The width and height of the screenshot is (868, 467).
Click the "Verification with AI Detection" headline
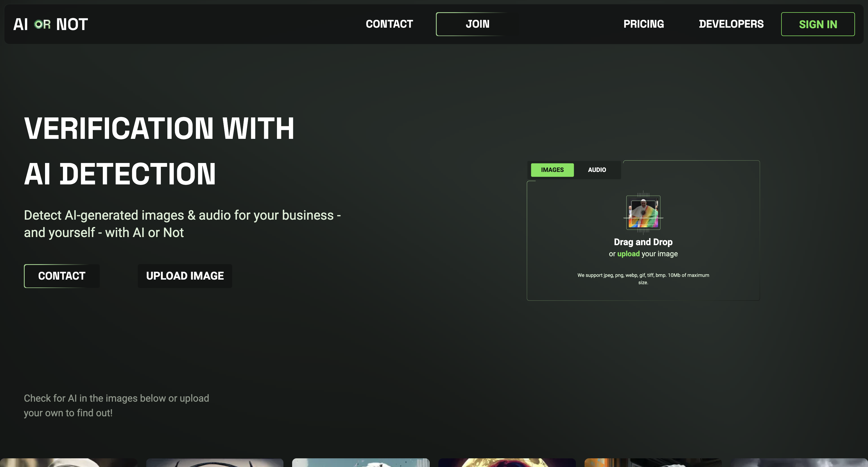(159, 151)
